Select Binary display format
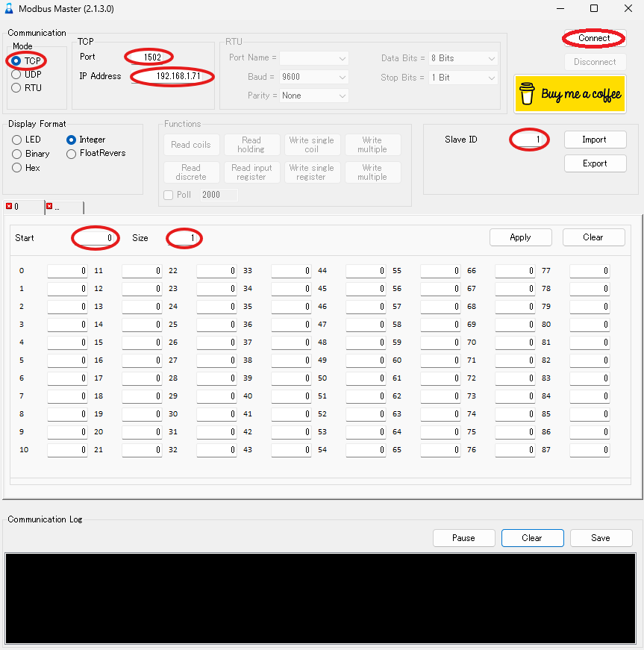 [x=17, y=154]
